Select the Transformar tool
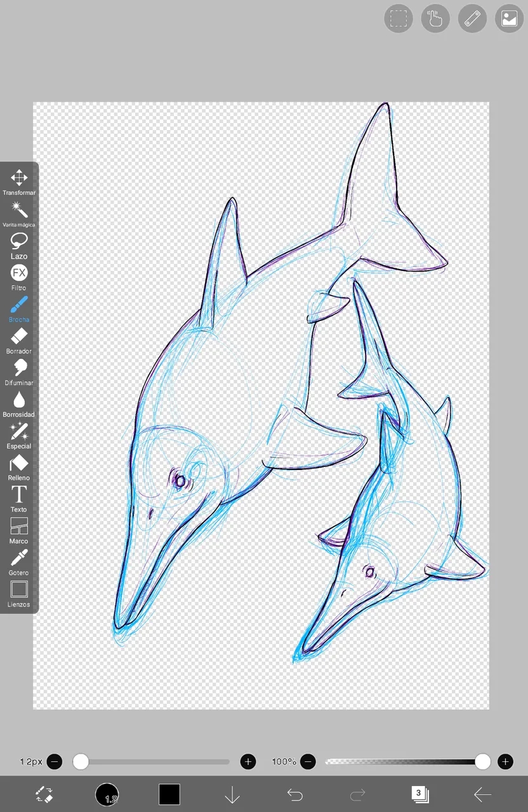This screenshot has width=528, height=812. 19,182
